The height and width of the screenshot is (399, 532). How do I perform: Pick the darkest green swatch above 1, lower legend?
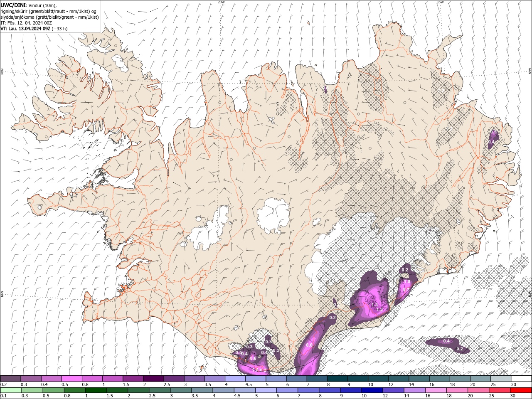96,390
